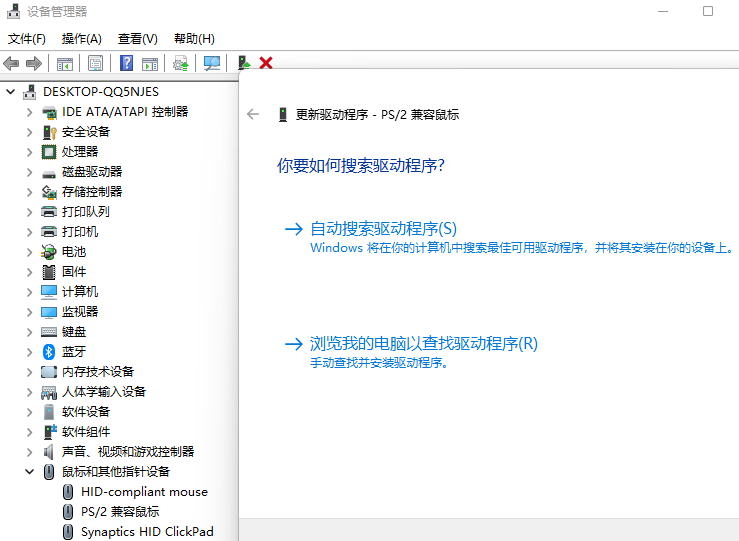
Task: Click the back arrow in driver wizard
Action: [253, 114]
